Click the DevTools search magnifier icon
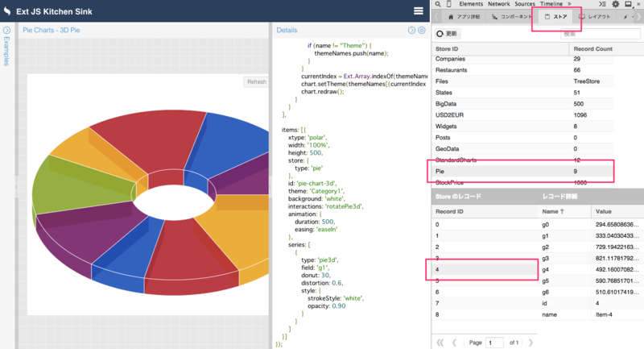This screenshot has width=644, height=349. click(438, 4)
